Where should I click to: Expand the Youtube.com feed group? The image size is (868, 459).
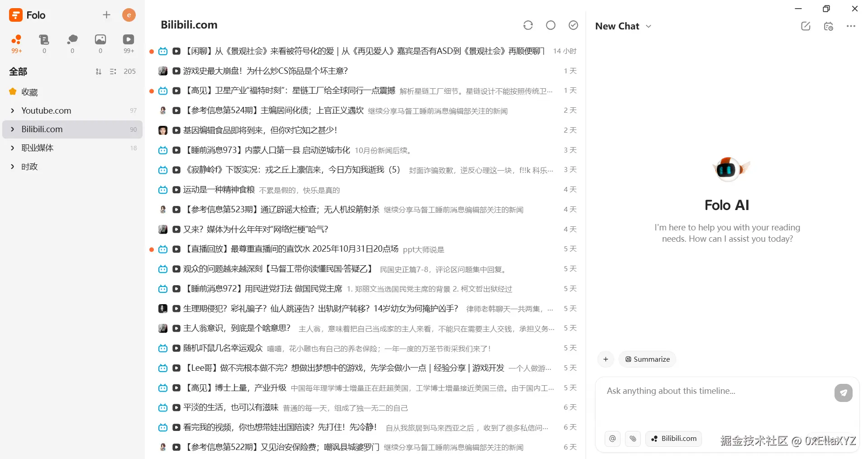click(x=12, y=110)
